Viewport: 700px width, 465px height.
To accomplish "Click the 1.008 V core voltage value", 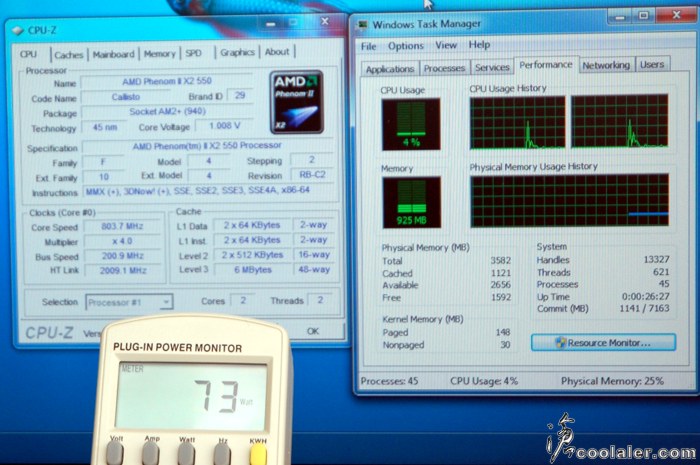I will point(224,126).
